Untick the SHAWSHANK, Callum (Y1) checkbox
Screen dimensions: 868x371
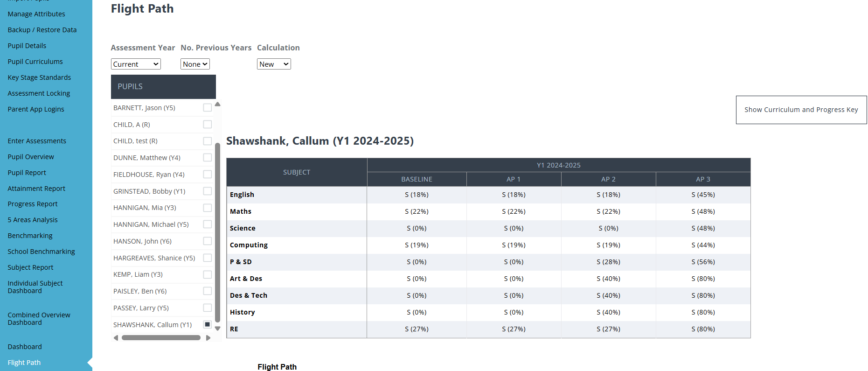coord(208,324)
